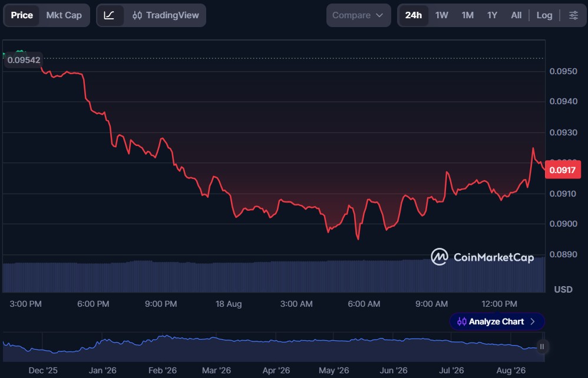Click the Compare dropdown chevron arrow
This screenshot has width=588, height=378.
(x=379, y=15)
